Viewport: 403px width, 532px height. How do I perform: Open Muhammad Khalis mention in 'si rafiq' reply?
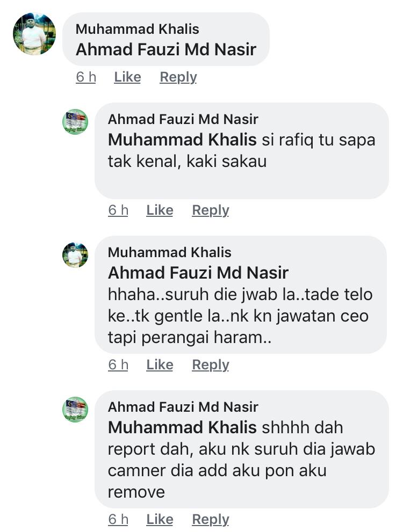coord(182,140)
